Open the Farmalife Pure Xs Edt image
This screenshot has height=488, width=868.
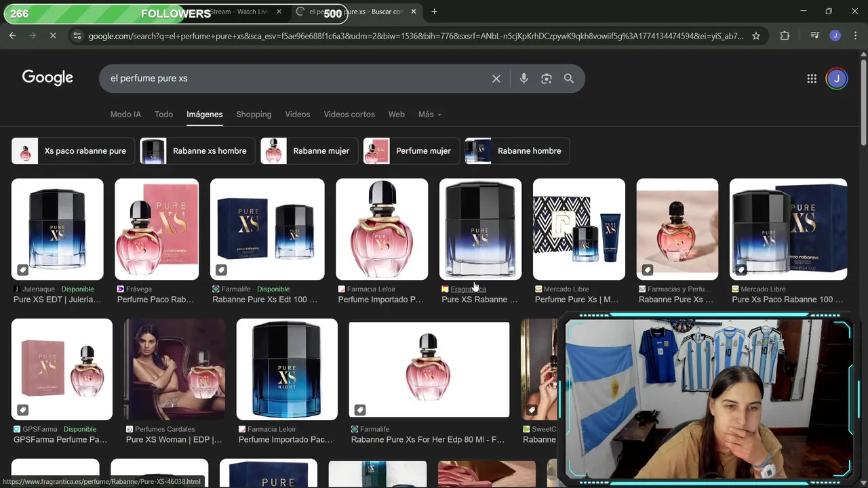coord(267,229)
